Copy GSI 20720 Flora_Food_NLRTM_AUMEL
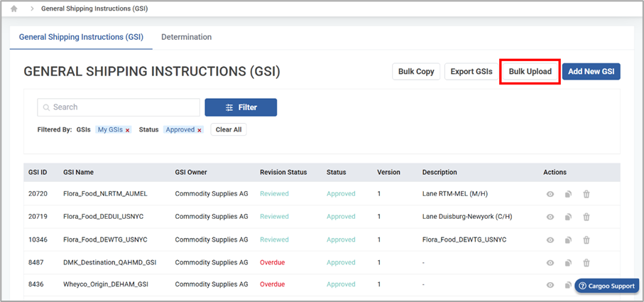 click(568, 194)
